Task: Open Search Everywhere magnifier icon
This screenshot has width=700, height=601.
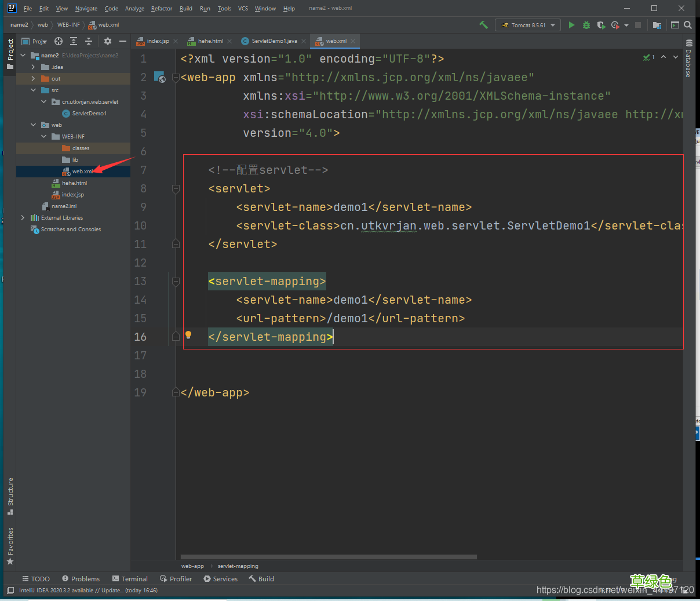Action: point(688,25)
